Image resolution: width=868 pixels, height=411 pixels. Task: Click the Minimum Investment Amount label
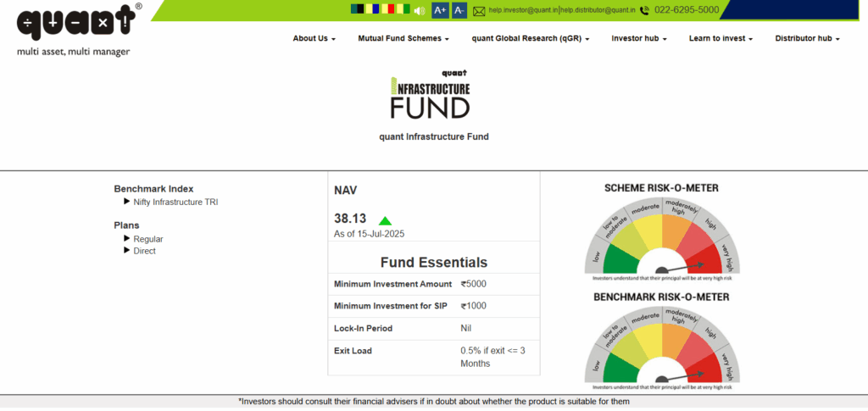(393, 285)
